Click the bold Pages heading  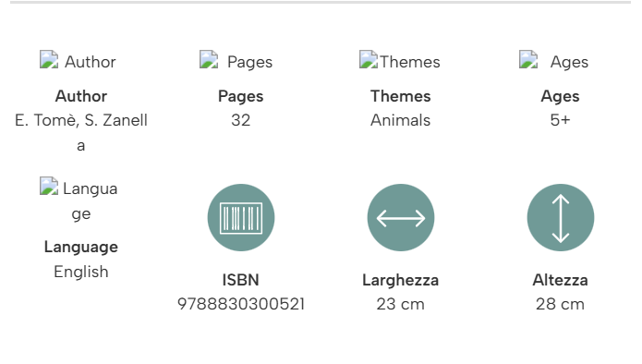coord(241,97)
